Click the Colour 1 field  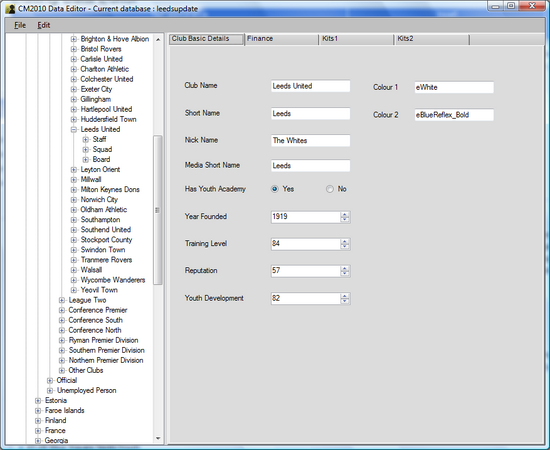click(454, 87)
